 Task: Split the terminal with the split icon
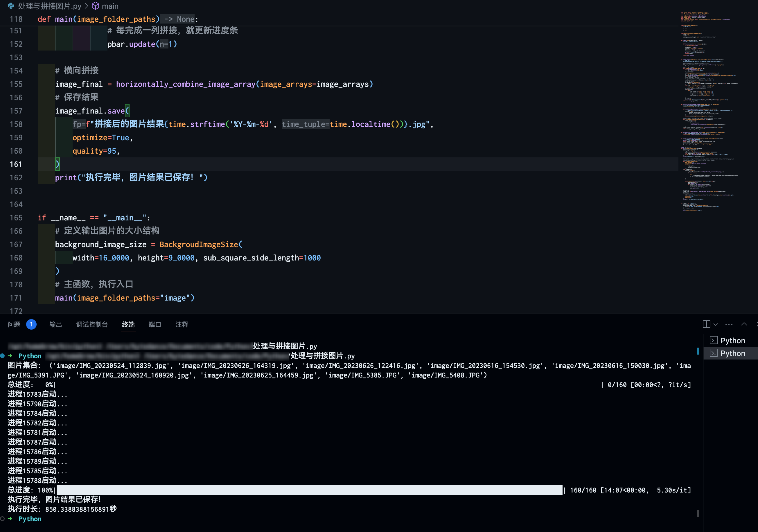click(707, 324)
